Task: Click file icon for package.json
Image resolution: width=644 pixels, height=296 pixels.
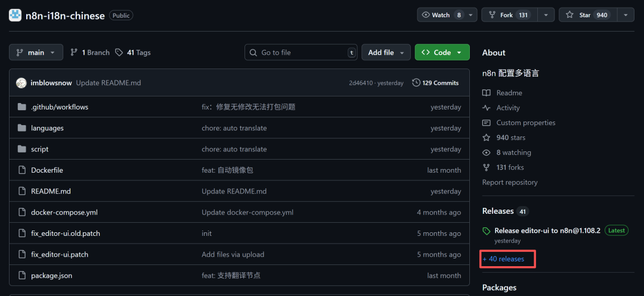Action: click(22, 276)
